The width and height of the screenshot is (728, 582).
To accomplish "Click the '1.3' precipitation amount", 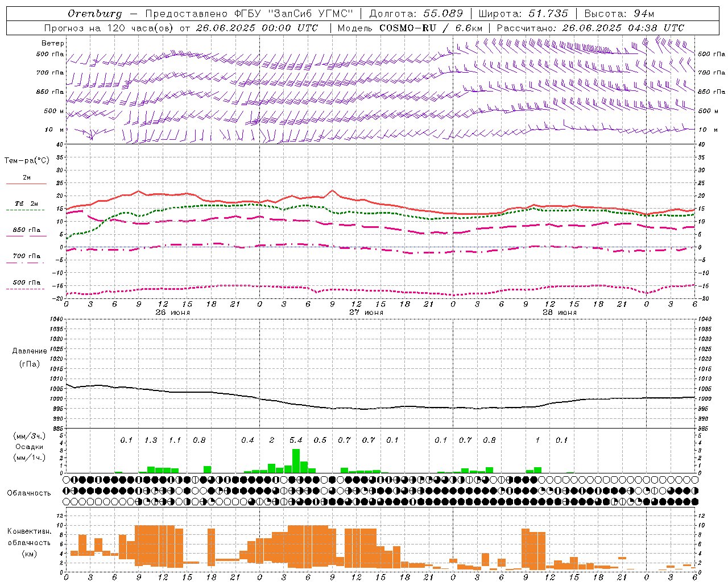I will click(151, 440).
